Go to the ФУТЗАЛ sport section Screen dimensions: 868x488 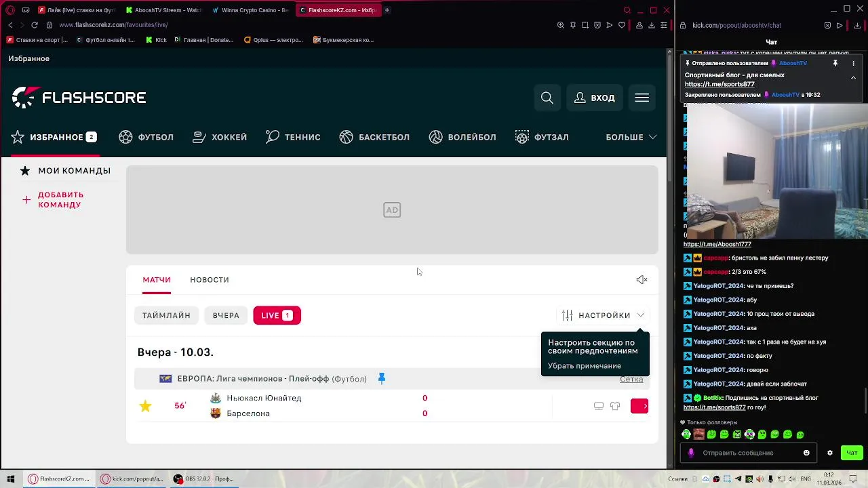pos(542,137)
